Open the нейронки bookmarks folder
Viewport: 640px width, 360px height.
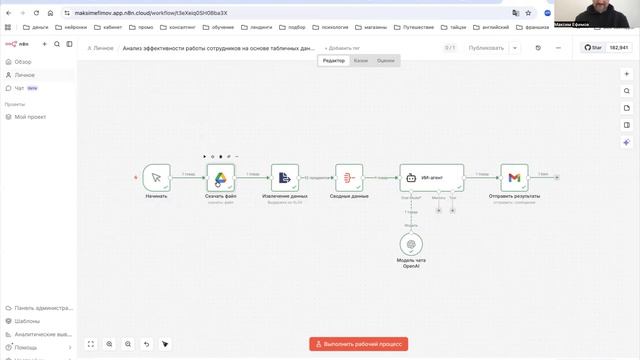(71, 27)
